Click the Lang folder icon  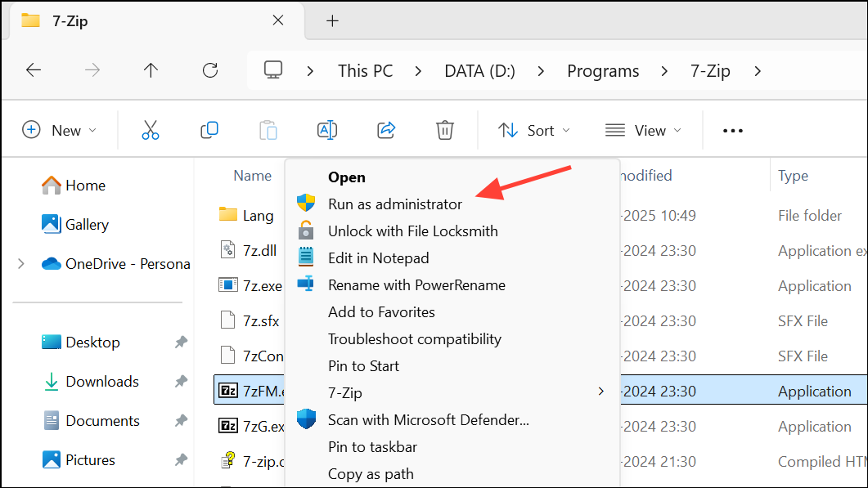pyautogui.click(x=227, y=214)
